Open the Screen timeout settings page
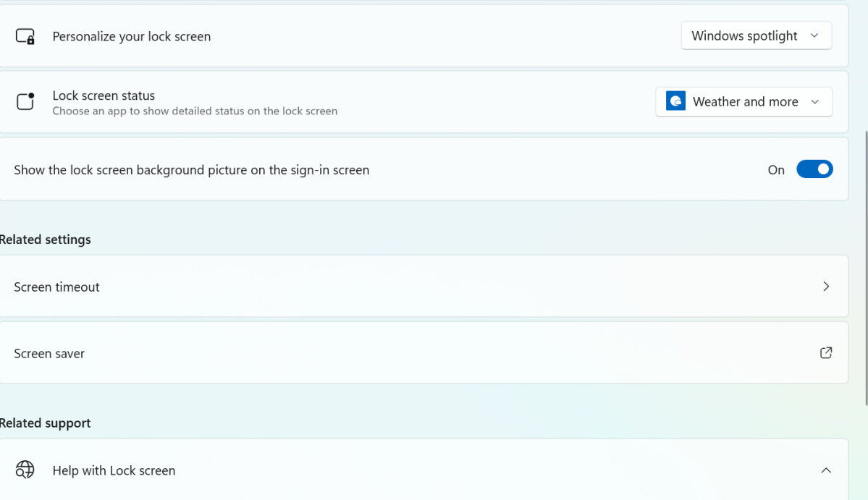868x500 pixels. (x=424, y=287)
